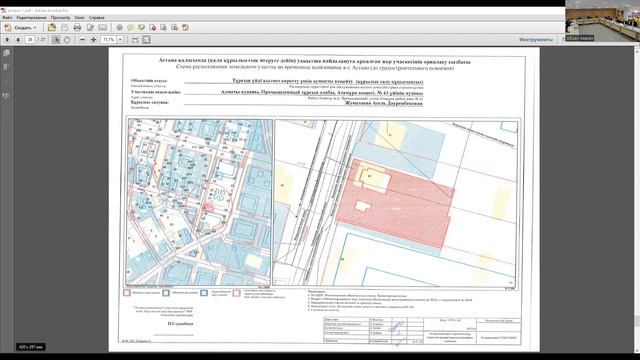This screenshot has width=640, height=360.
Task: Click the stamp/image document icon
Action: 174,27
